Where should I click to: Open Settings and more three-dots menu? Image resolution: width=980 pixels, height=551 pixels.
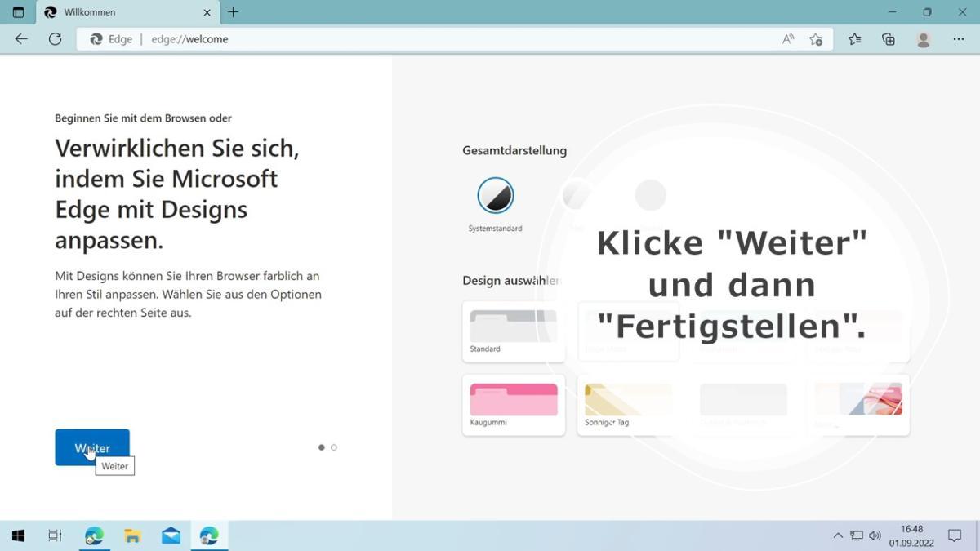tap(959, 39)
